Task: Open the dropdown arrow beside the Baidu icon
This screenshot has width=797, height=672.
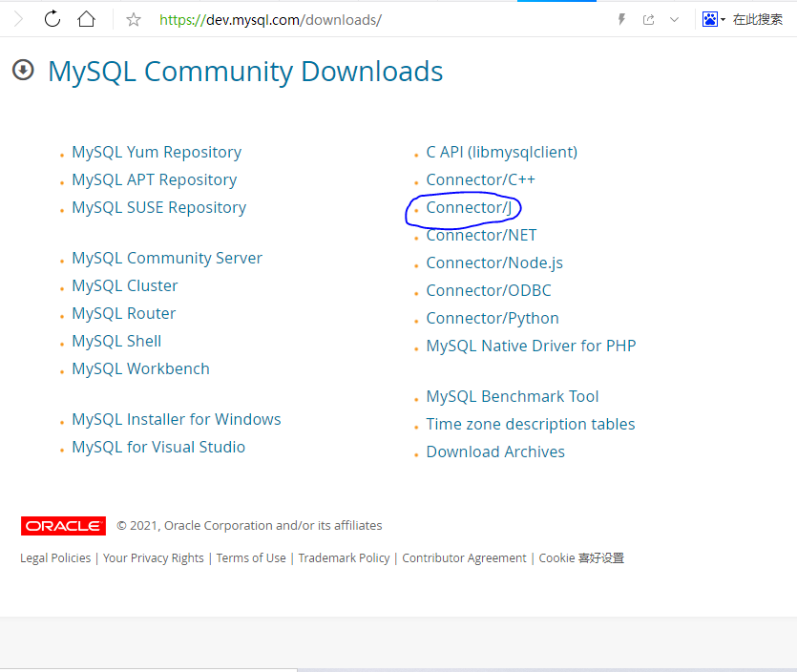Action: point(723,18)
